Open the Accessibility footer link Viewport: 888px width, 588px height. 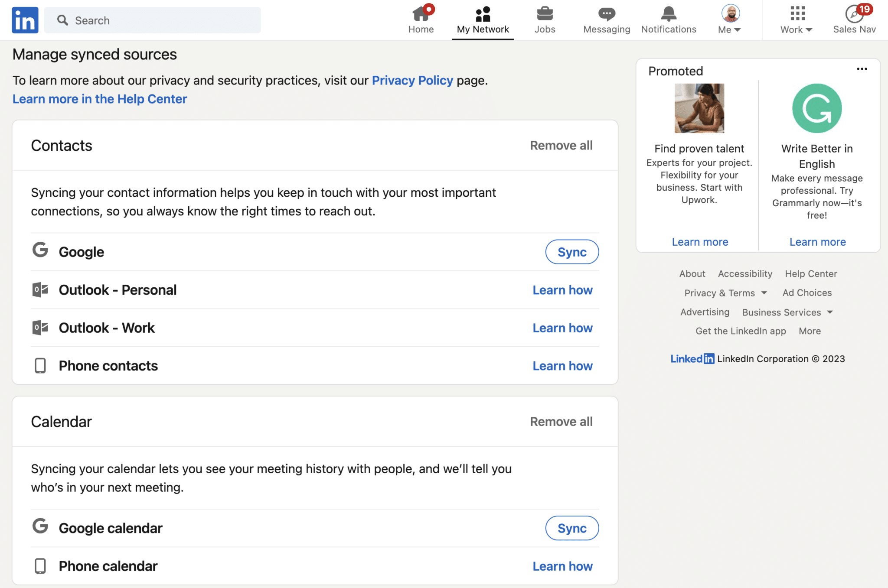745,274
